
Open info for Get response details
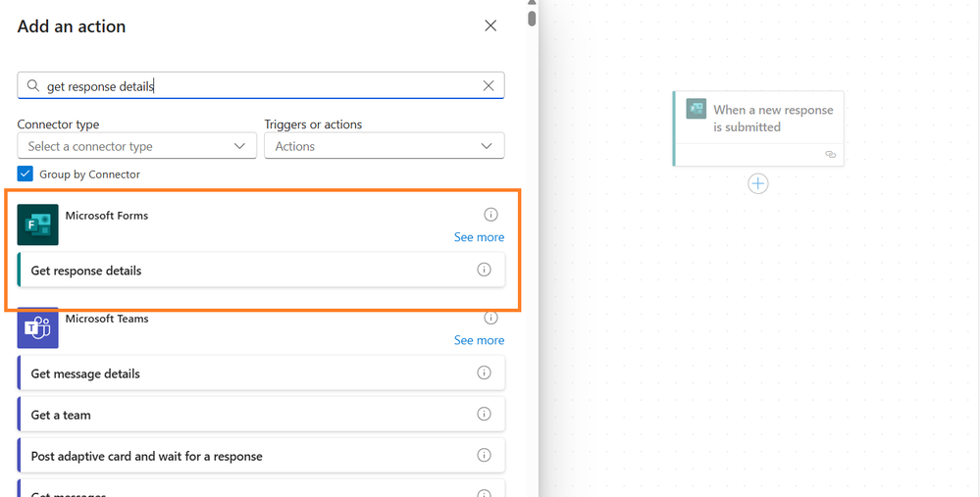point(484,270)
